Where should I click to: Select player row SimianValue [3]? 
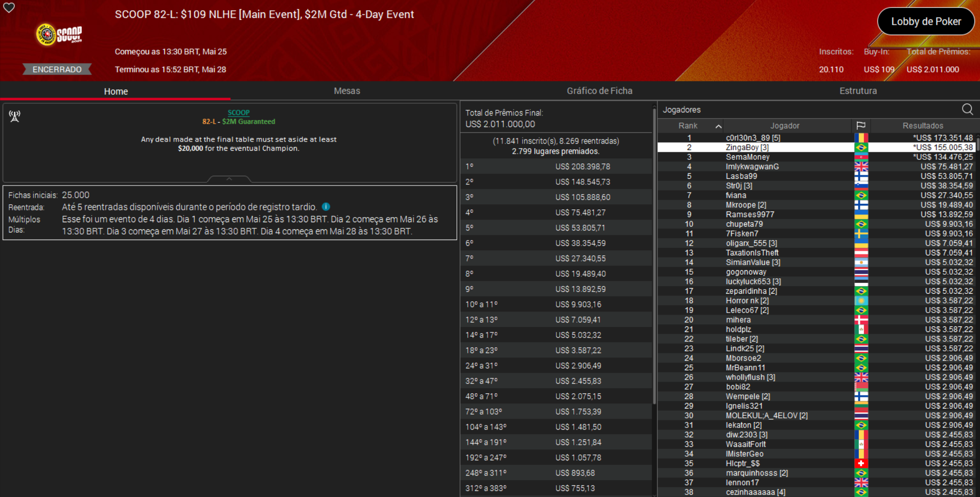[816, 263]
